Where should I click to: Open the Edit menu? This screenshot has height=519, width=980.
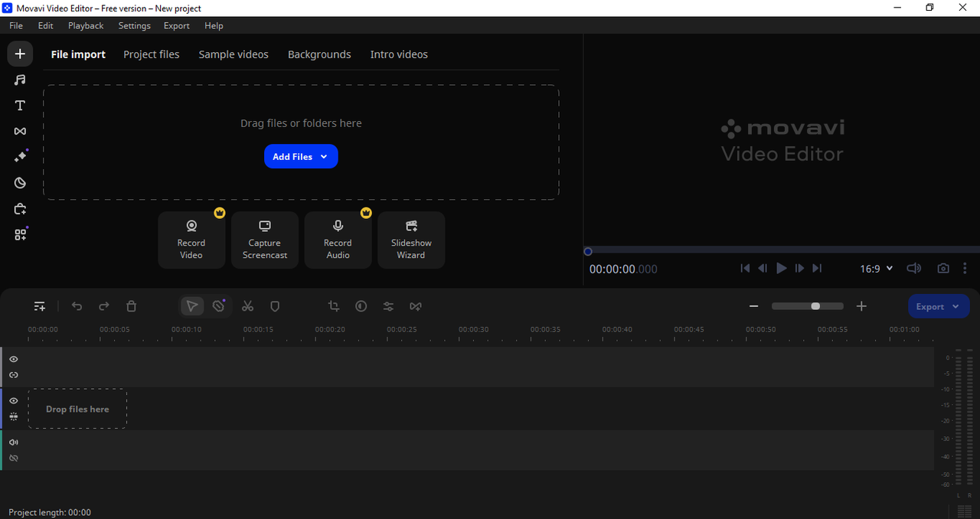tap(46, 25)
